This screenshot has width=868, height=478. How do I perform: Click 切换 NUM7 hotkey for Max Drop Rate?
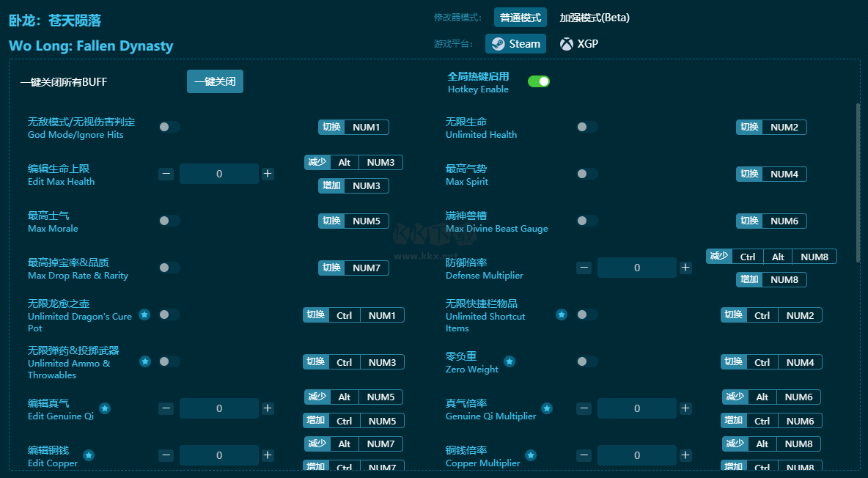(353, 268)
